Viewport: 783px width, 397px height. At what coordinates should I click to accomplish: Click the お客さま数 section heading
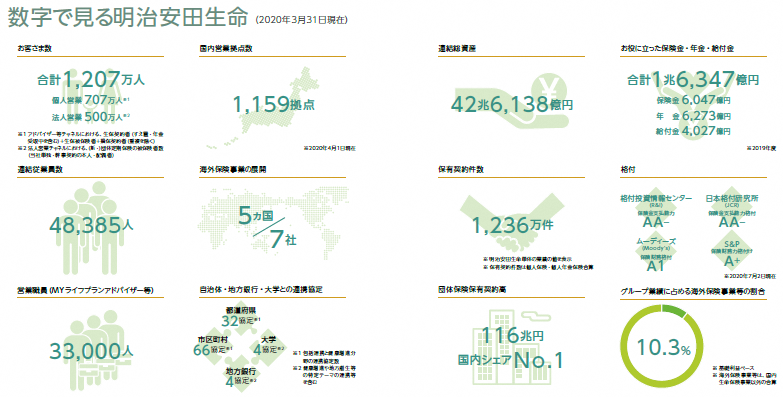[x=34, y=48]
